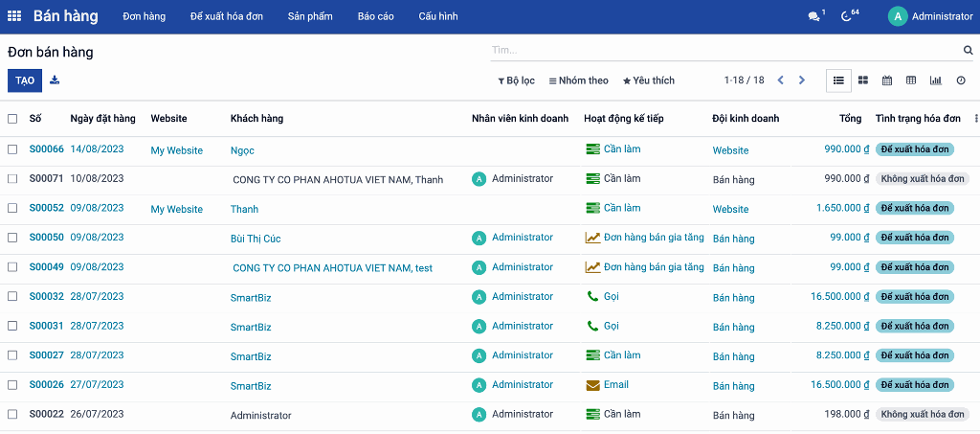The width and height of the screenshot is (980, 434).
Task: Click the to-do activity icon for S00022
Action: [x=592, y=414]
